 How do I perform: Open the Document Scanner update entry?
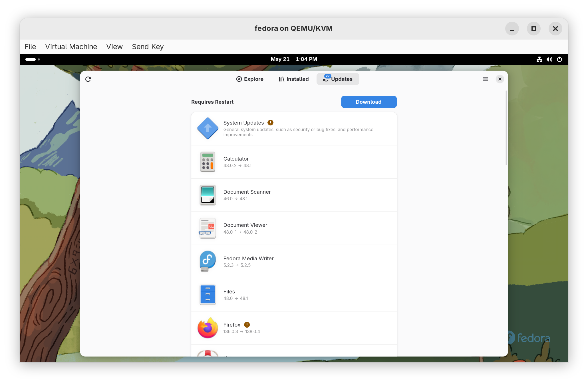tap(294, 195)
